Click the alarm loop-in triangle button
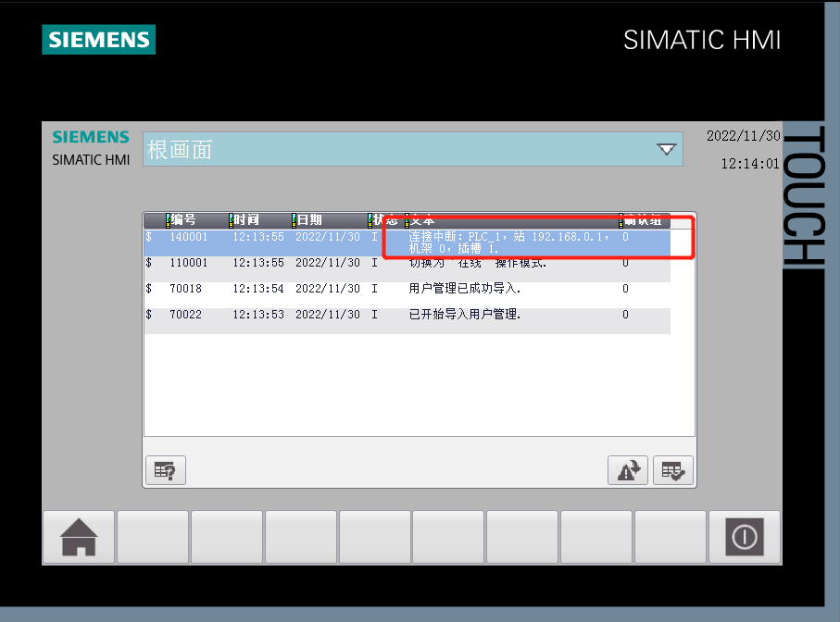 pyautogui.click(x=627, y=470)
